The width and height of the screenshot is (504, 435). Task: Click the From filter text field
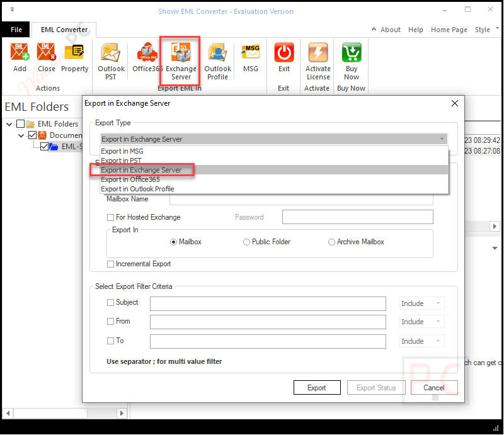click(268, 322)
